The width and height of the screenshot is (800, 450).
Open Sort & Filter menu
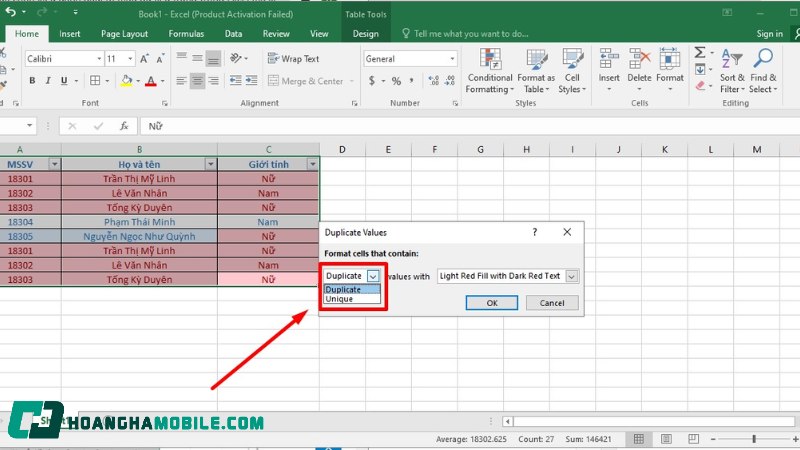point(732,71)
